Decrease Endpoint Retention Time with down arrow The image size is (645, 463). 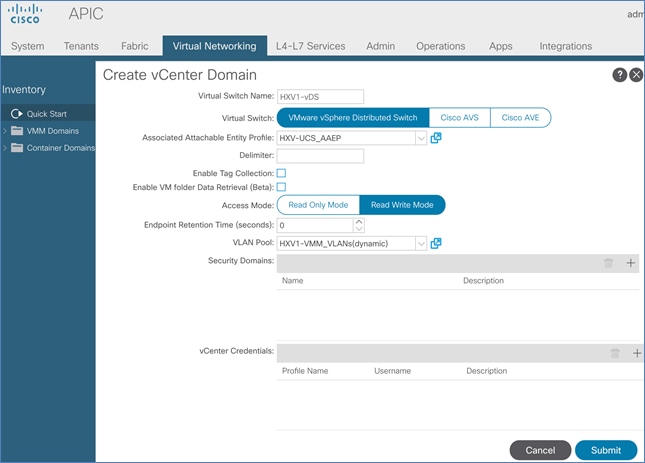pyautogui.click(x=359, y=229)
